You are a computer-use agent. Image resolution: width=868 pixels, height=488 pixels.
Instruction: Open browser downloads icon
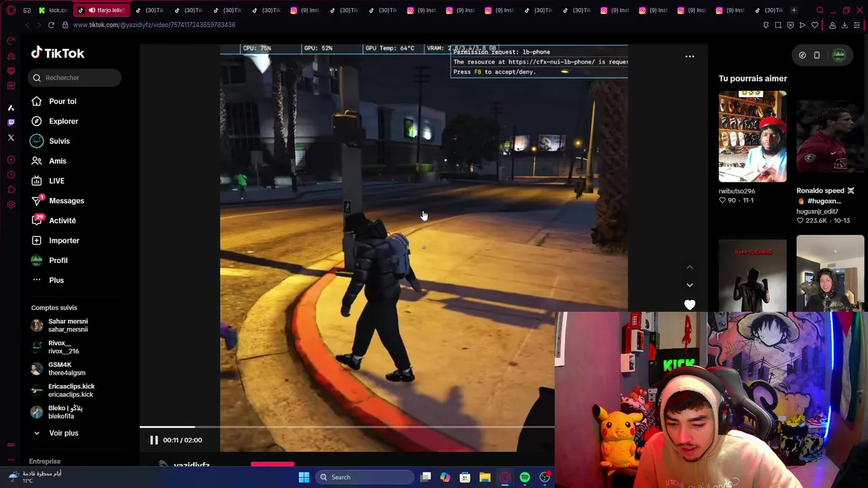pyautogui.click(x=844, y=25)
